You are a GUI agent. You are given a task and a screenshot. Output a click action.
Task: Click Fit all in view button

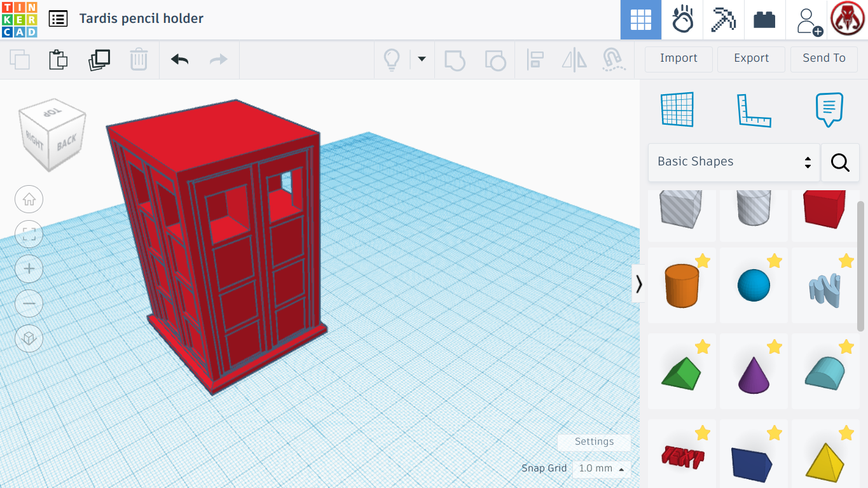[x=29, y=234]
